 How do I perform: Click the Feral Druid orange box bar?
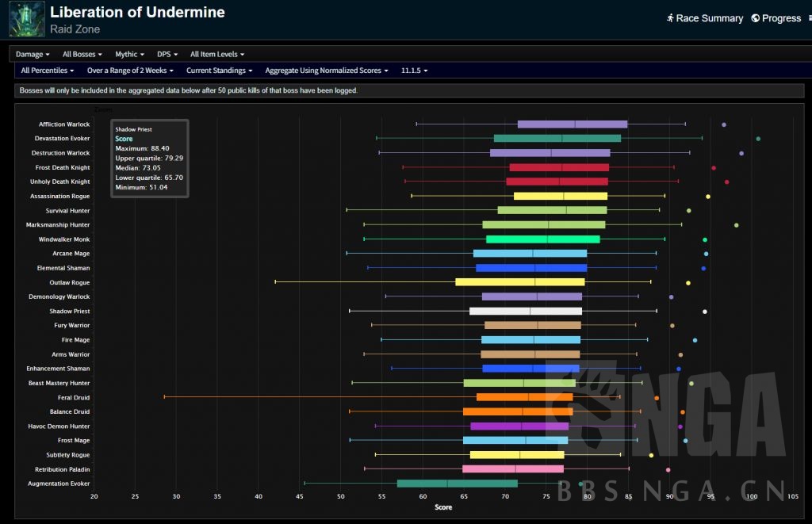pyautogui.click(x=524, y=397)
